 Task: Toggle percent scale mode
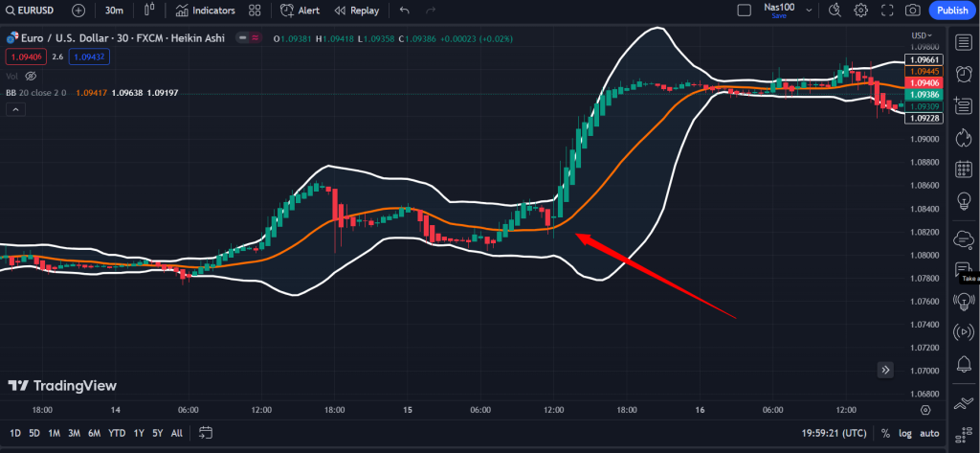pos(885,433)
